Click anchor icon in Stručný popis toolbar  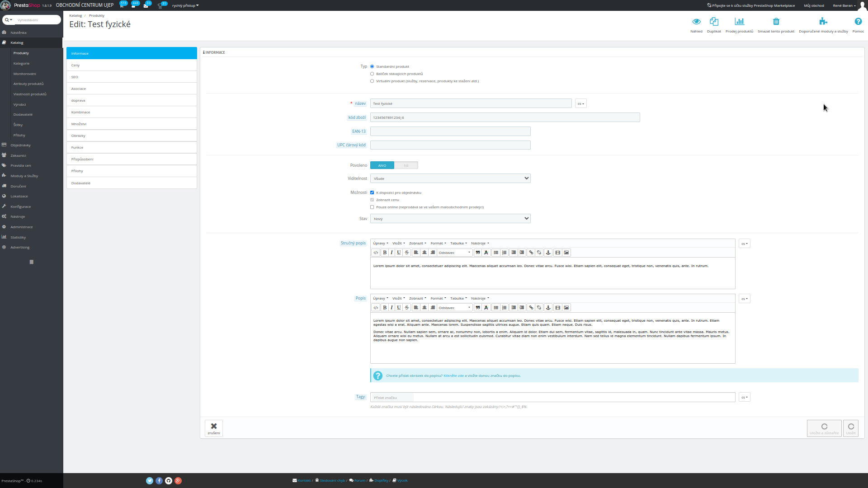pos(548,253)
